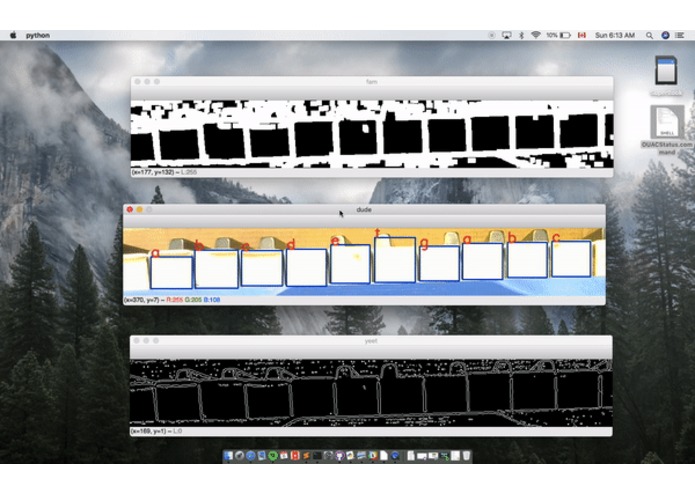695x494 pixels.
Task: Focus the yeet window title bar
Action: (x=371, y=341)
